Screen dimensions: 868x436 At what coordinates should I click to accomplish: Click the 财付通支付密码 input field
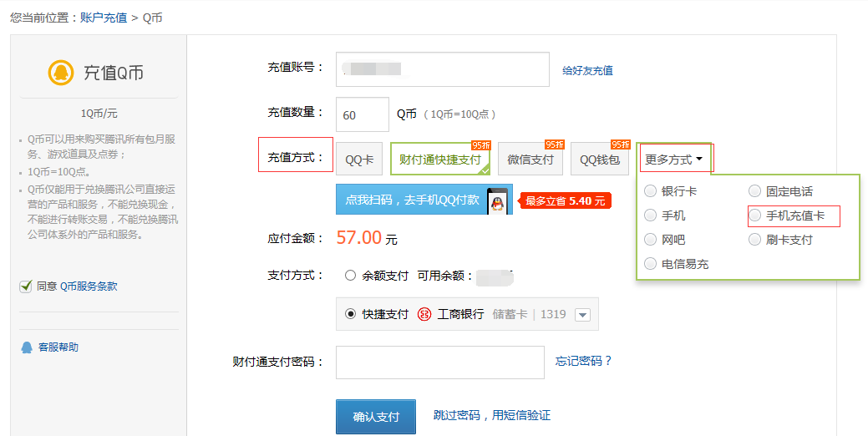click(x=440, y=362)
